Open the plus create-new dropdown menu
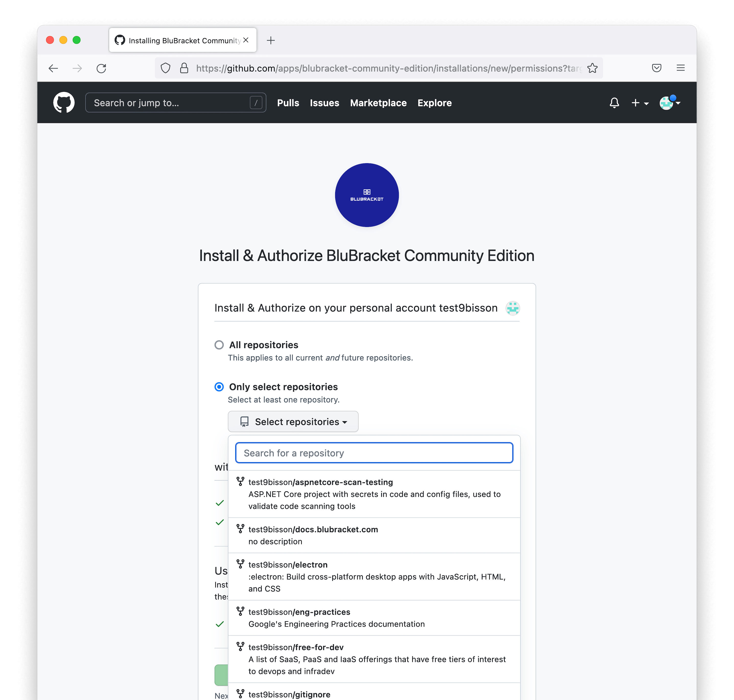Image resolution: width=734 pixels, height=700 pixels. (x=640, y=103)
